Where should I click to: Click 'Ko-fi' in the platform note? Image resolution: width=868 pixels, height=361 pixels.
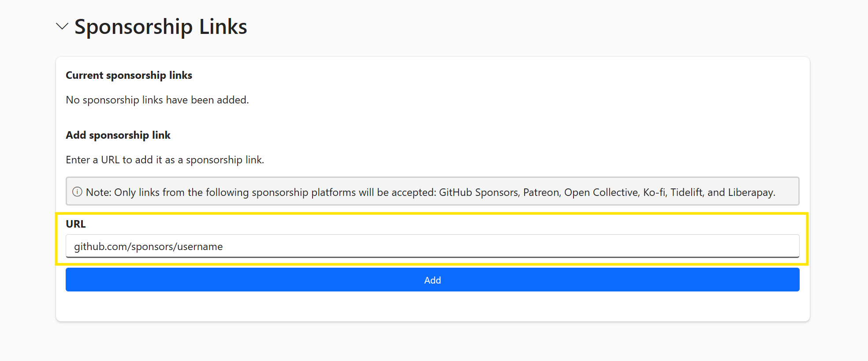(x=654, y=192)
